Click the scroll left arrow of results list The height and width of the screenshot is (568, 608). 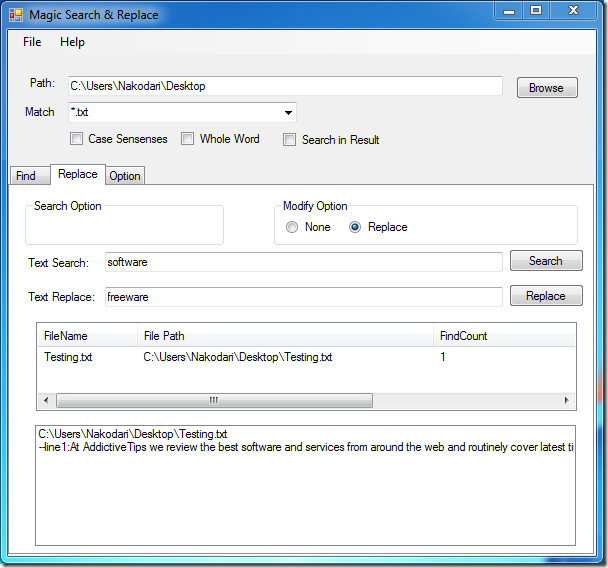pyautogui.click(x=47, y=400)
